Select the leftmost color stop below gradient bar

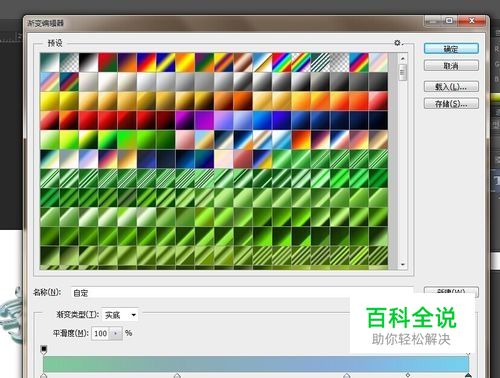tap(44, 375)
